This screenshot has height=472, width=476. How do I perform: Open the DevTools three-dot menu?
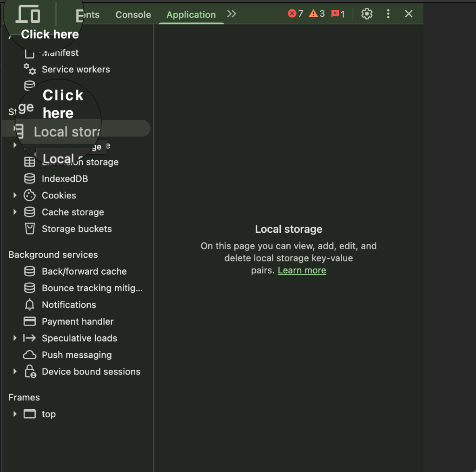[x=388, y=13]
